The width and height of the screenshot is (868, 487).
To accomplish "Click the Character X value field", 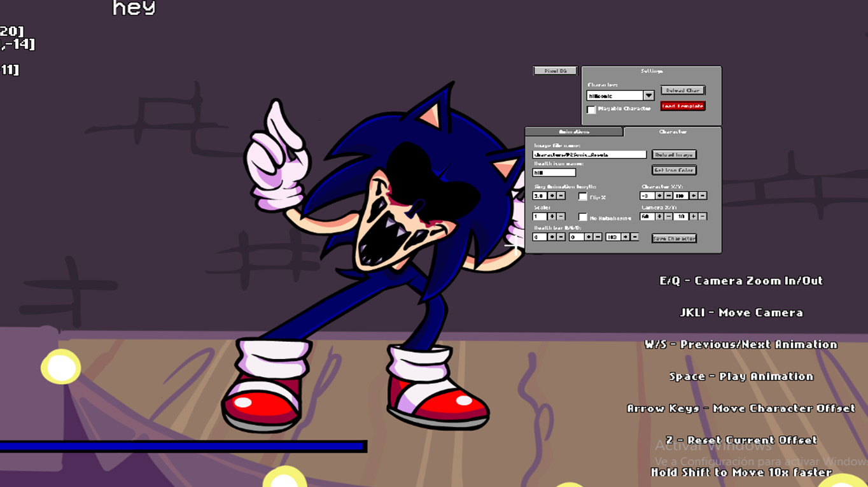I will tap(647, 196).
